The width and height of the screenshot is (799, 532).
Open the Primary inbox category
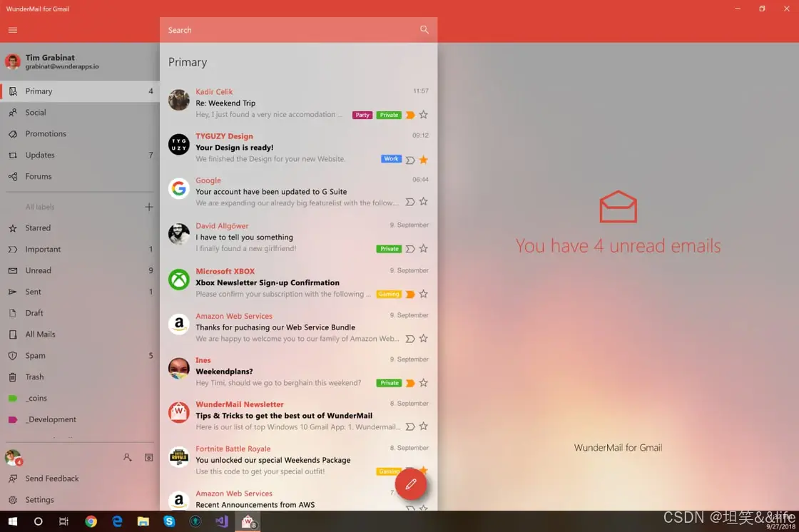point(80,91)
